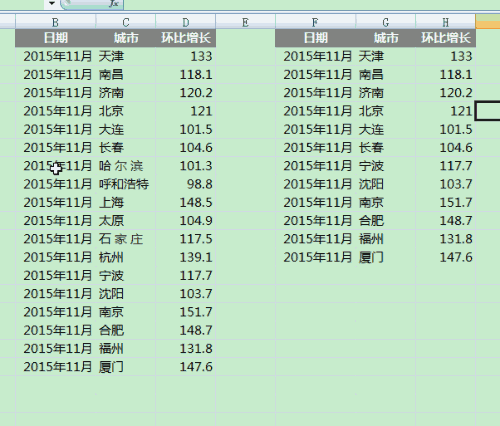Select 宁波 in column G
500x426 pixels.
point(386,166)
